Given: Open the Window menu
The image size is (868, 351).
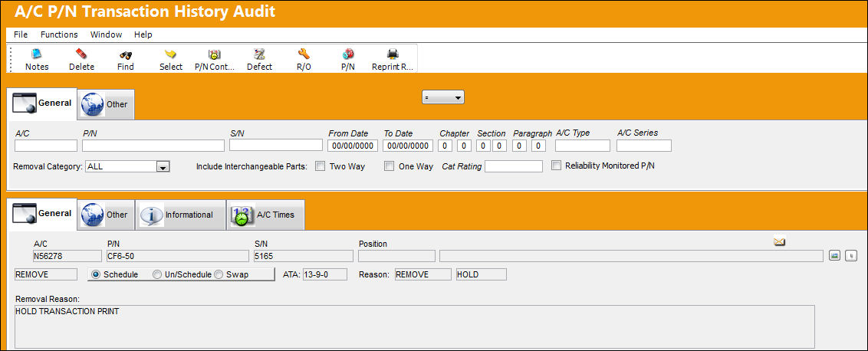Looking at the screenshot, I should click(x=107, y=34).
